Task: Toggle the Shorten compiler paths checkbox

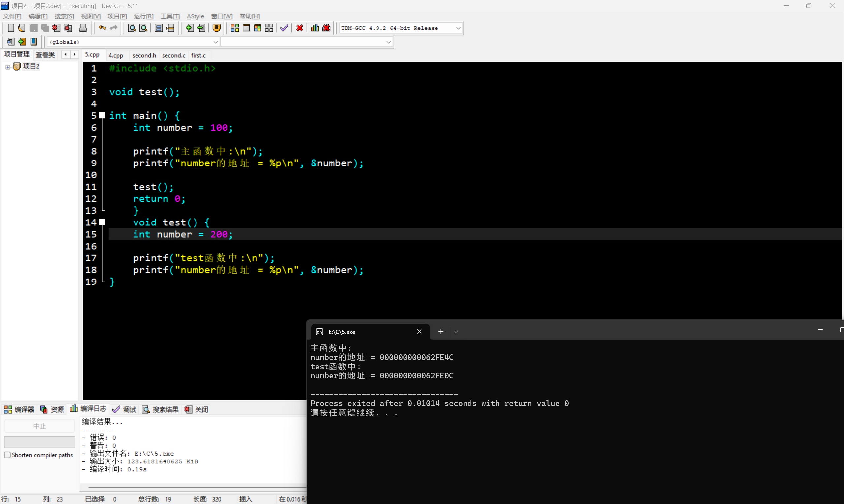Action: 7,455
